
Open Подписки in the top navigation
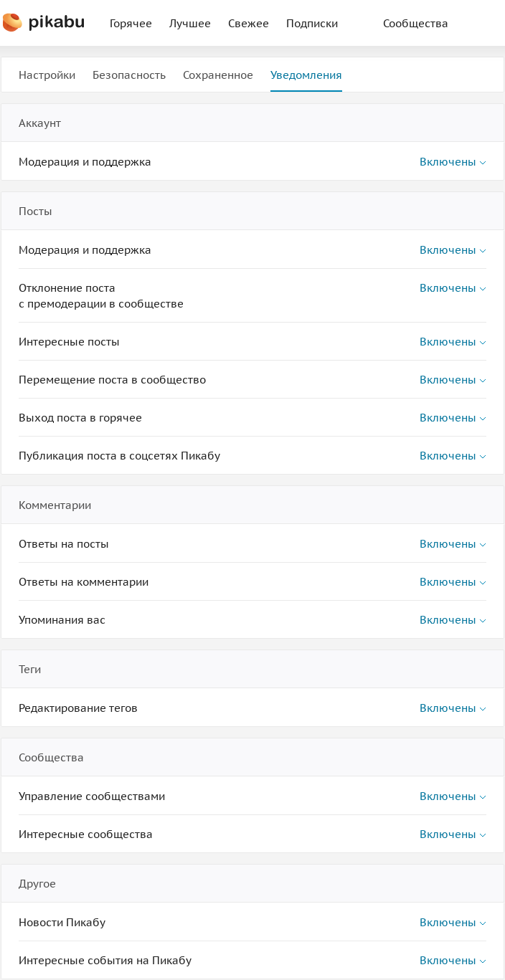(x=312, y=24)
